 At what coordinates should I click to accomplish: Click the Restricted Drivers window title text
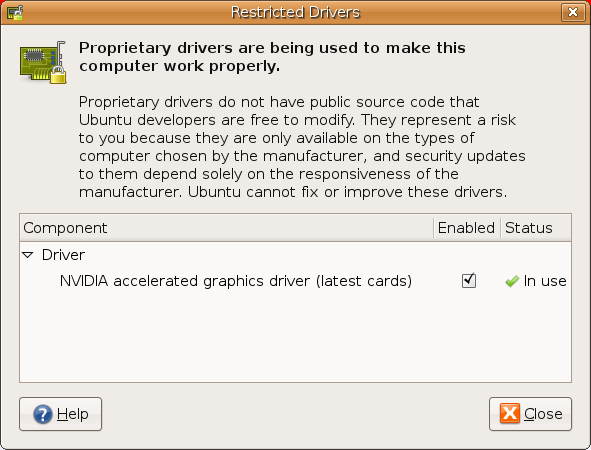click(x=296, y=12)
